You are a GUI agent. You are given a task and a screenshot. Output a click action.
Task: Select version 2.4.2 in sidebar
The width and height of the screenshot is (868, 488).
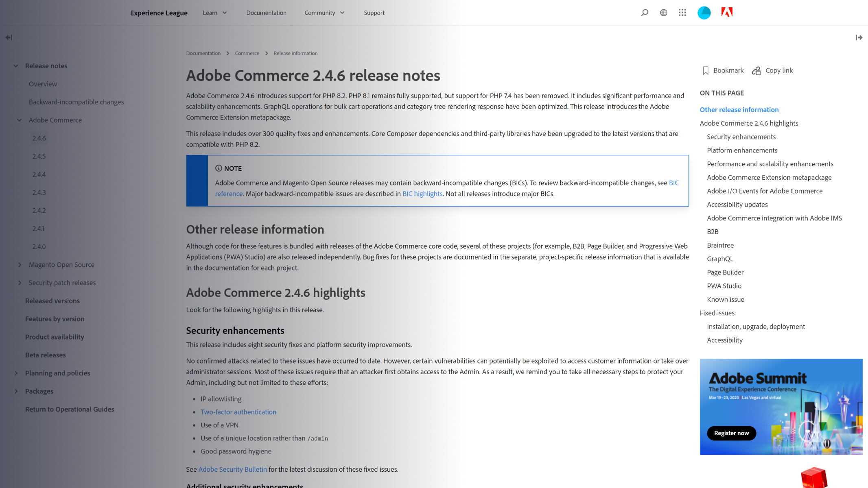click(x=39, y=210)
